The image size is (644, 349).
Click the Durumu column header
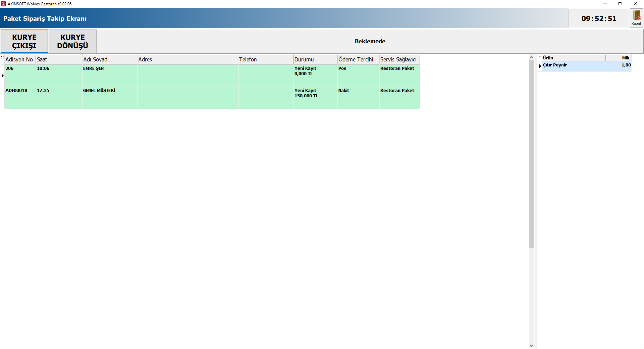pyautogui.click(x=315, y=59)
